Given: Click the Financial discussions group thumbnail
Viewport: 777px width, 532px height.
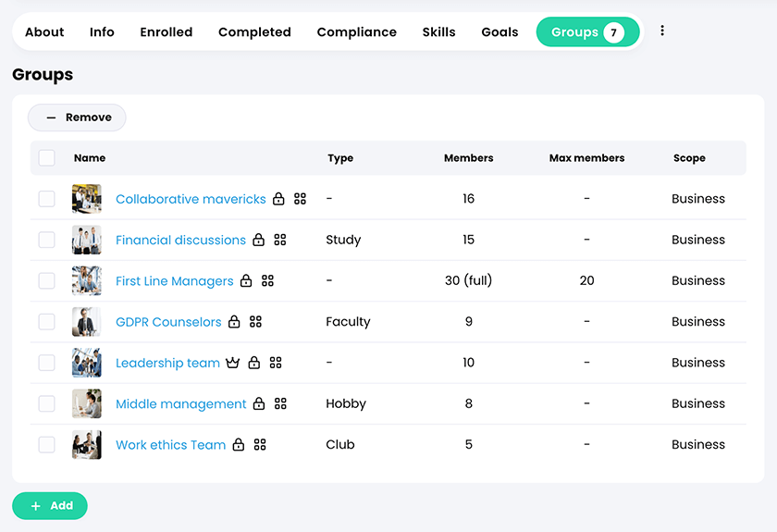Looking at the screenshot, I should coord(87,240).
